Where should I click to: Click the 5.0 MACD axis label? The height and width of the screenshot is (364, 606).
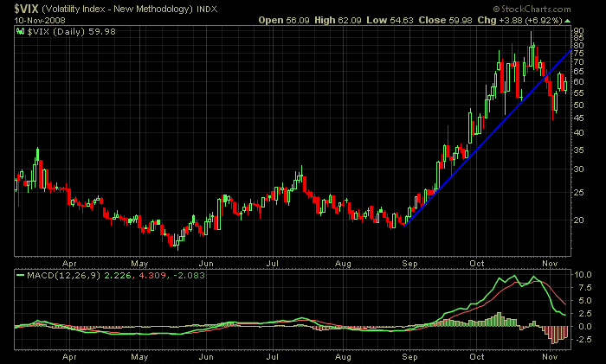coord(585,301)
